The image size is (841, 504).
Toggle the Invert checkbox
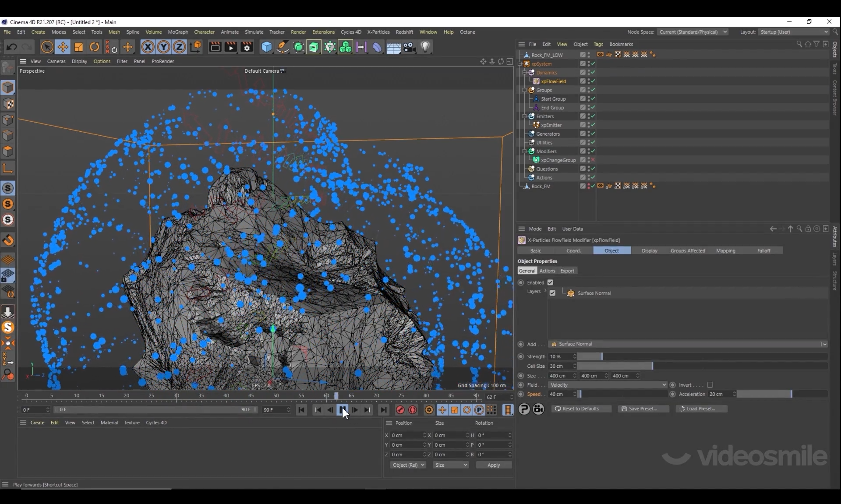tap(710, 385)
